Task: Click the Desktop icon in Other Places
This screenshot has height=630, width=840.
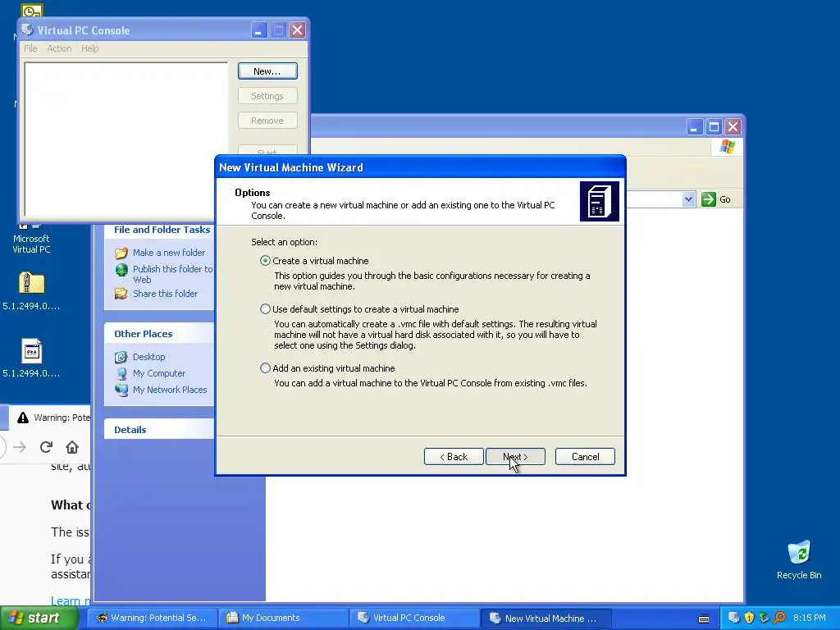Action: [121, 357]
